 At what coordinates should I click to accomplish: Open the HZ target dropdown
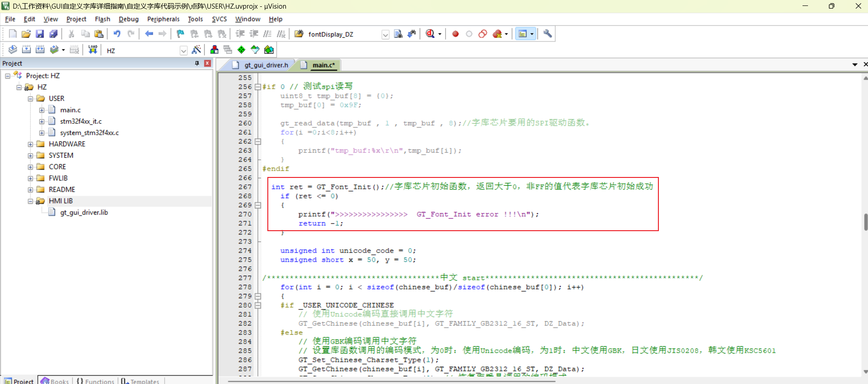184,51
